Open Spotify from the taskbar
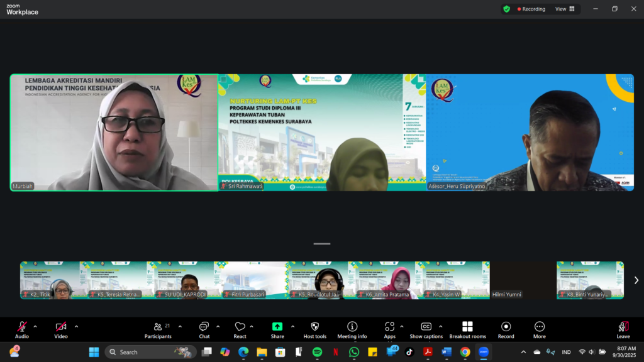Viewport: 644px width, 362px height. tap(317, 352)
